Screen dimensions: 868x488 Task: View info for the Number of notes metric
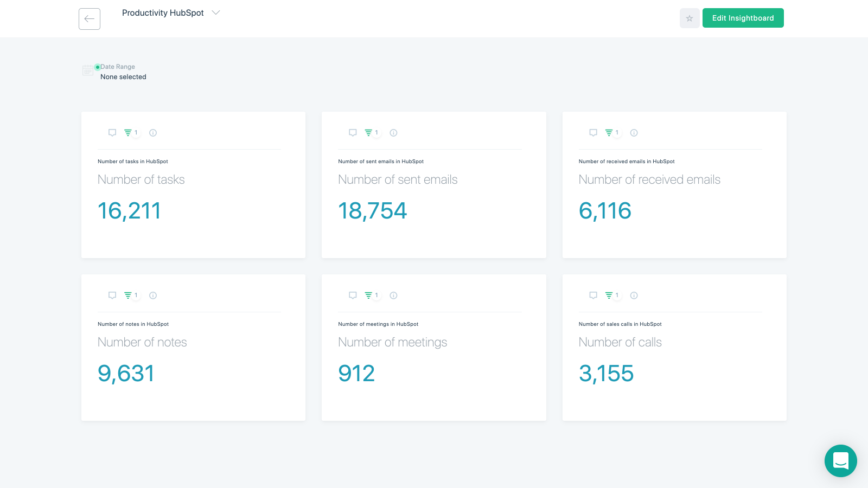[x=152, y=295]
